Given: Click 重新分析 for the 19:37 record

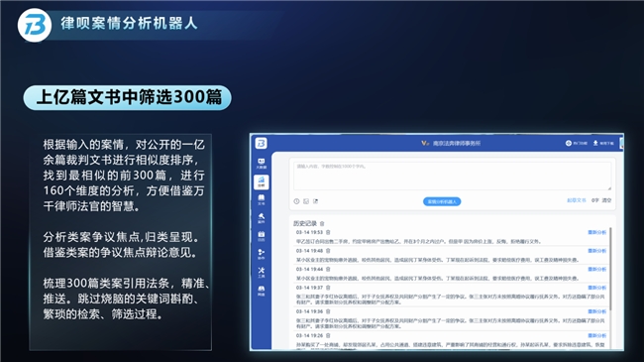Looking at the screenshot, I should [x=597, y=288].
